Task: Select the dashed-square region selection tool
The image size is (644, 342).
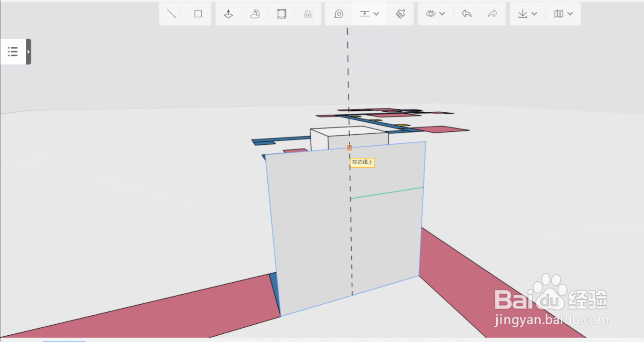Action: pyautogui.click(x=281, y=14)
